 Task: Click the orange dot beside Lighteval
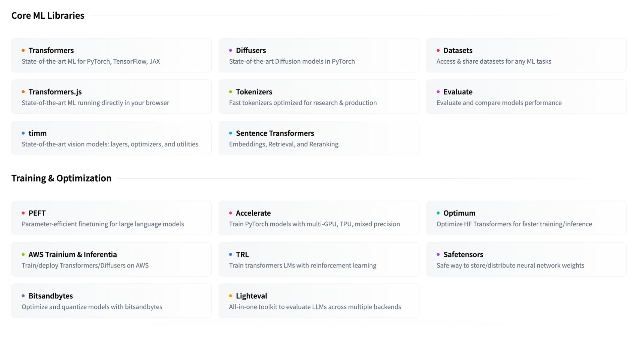230,296
